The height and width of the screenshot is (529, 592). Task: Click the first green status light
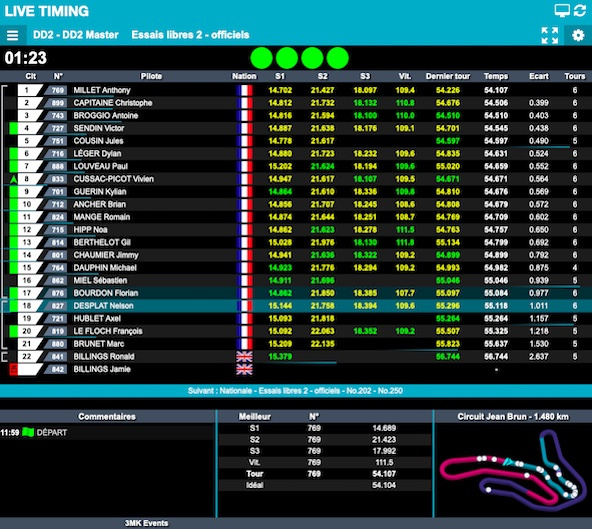(261, 58)
